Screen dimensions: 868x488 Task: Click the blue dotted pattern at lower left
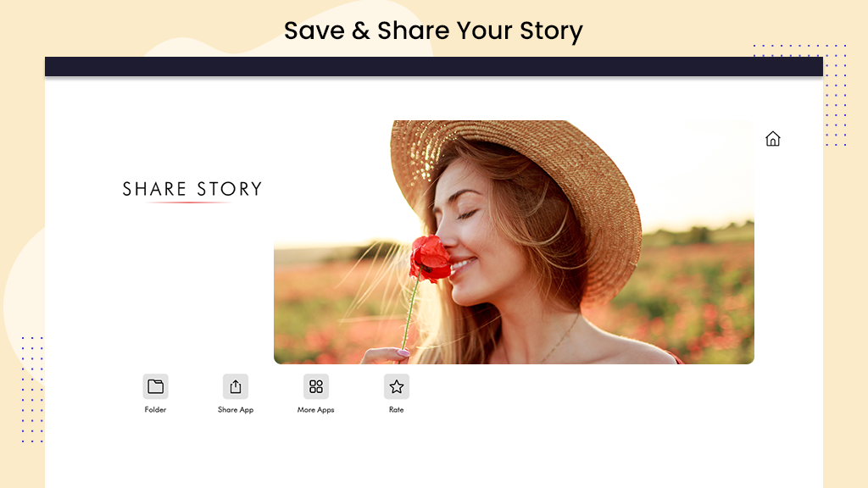[32, 389]
